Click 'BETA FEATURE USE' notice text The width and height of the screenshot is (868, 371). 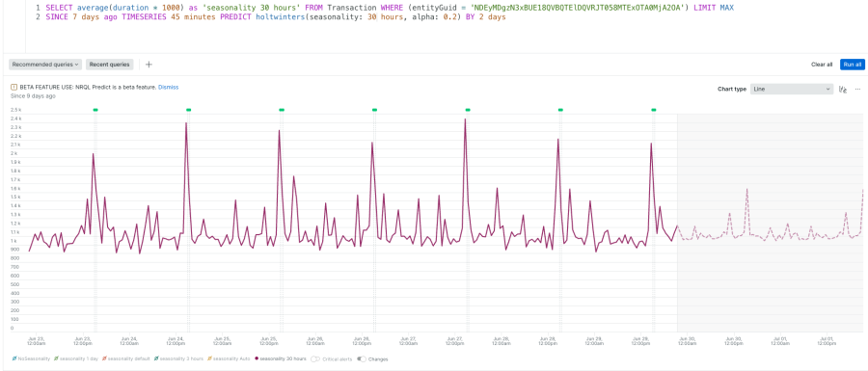[88, 88]
